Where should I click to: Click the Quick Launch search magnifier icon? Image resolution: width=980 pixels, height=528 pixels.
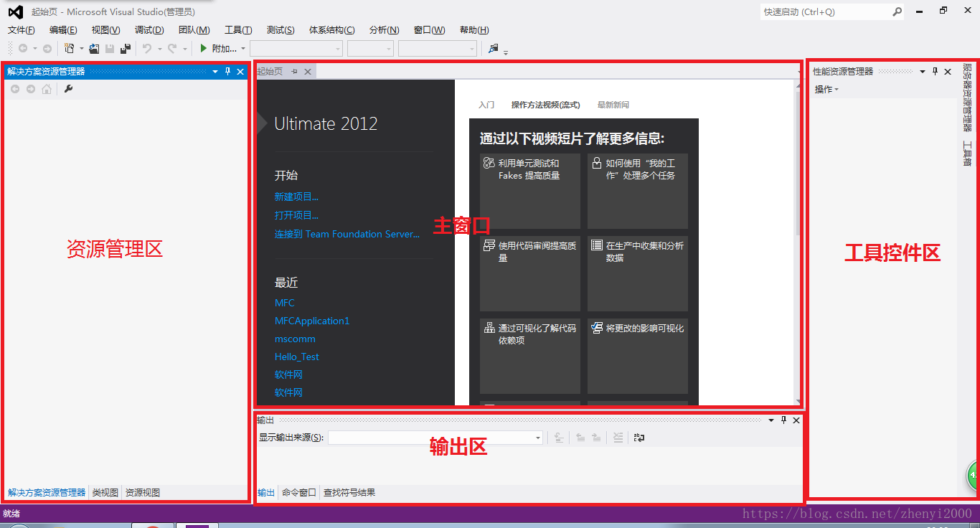point(897,11)
